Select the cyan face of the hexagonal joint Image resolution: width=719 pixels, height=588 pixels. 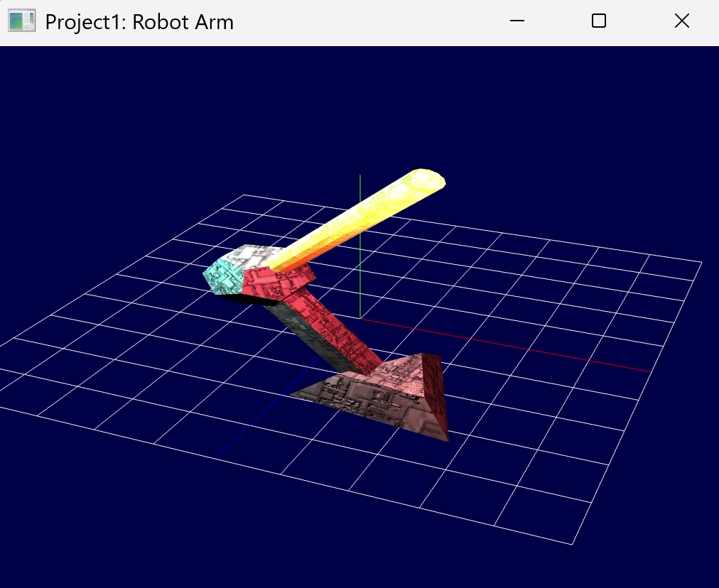tap(223, 278)
